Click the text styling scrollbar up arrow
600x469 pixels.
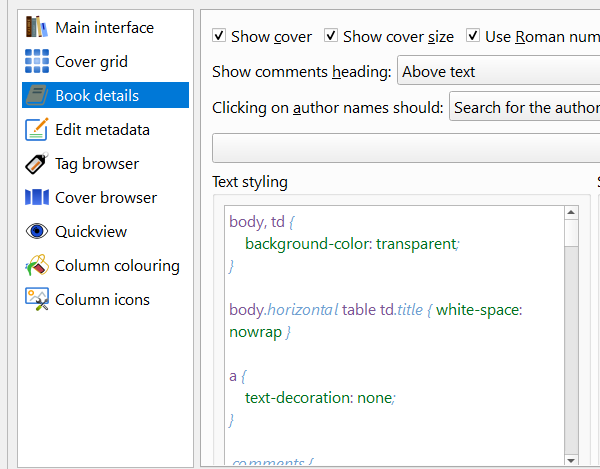(x=571, y=212)
